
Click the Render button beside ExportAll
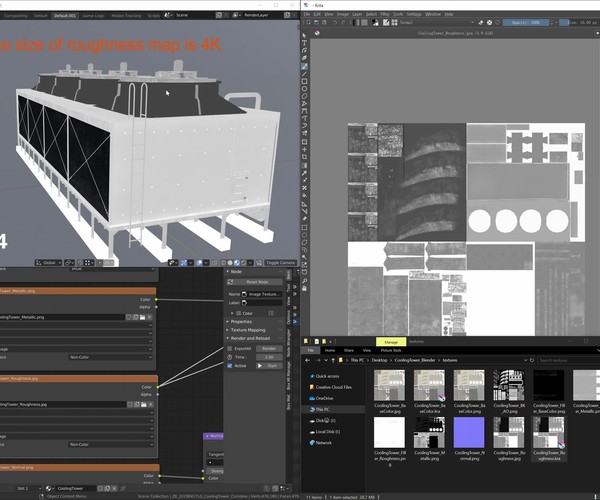269,349
